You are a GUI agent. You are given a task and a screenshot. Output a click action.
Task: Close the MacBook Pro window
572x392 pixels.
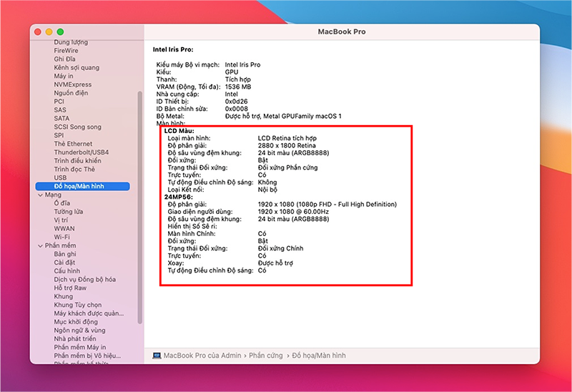[38, 31]
